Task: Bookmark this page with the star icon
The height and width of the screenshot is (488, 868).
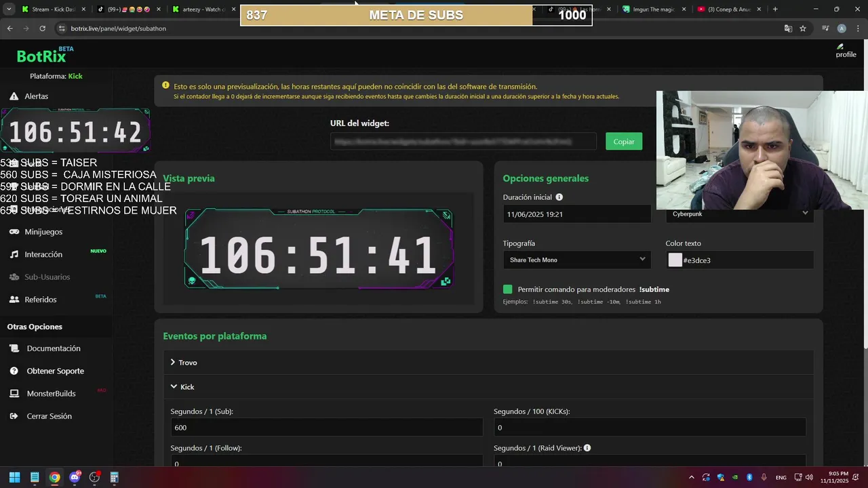Action: point(803,28)
